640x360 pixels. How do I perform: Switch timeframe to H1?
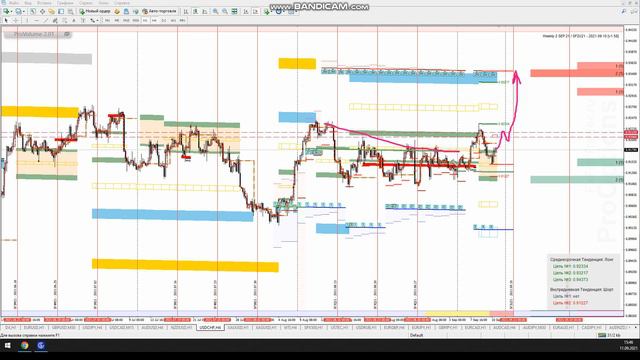pyautogui.click(x=145, y=20)
